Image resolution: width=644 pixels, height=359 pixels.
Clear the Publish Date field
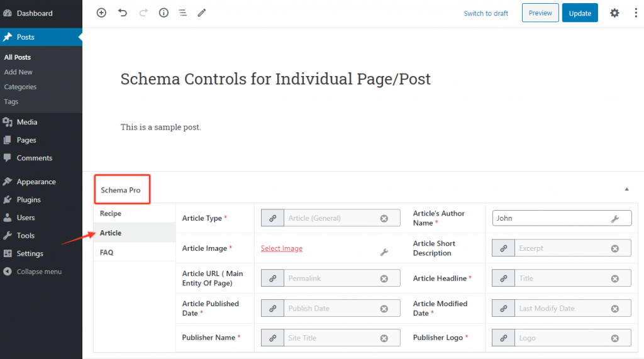pyautogui.click(x=384, y=309)
